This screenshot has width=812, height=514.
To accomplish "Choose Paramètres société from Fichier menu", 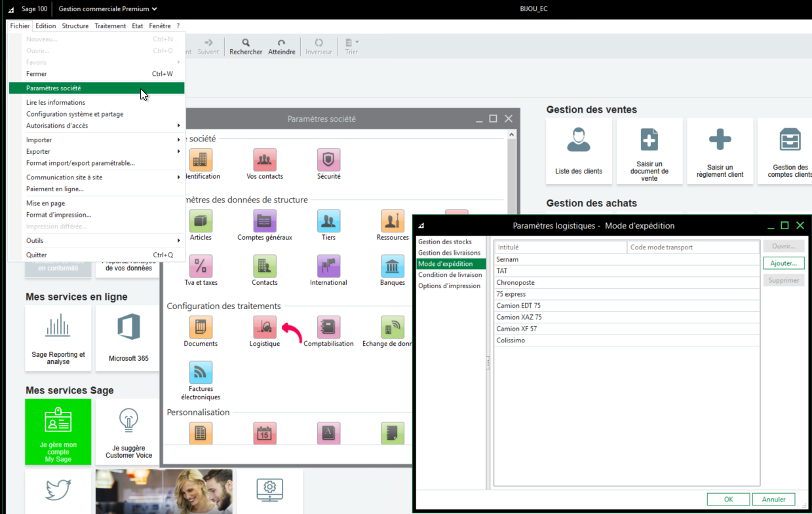I will point(96,88).
